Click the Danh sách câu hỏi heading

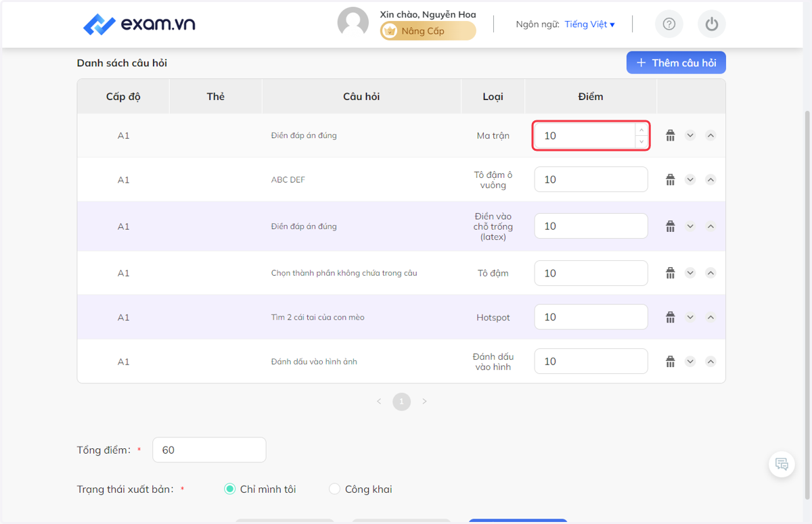point(122,63)
